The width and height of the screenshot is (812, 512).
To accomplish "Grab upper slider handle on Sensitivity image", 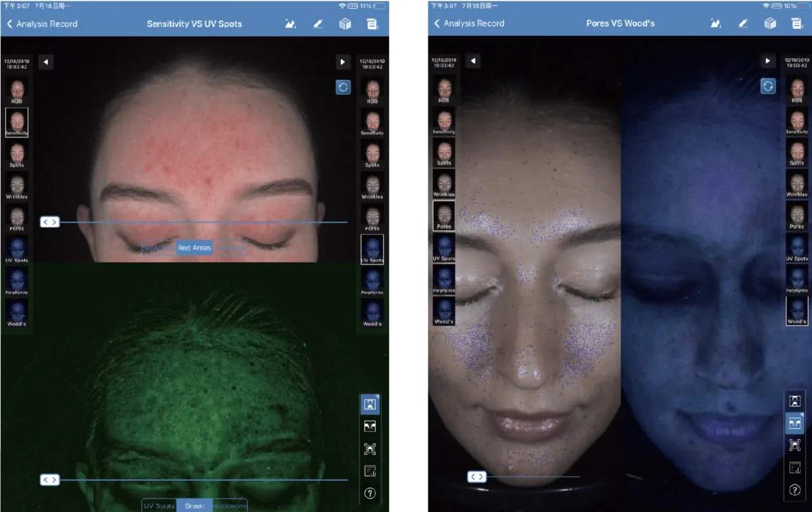I will click(x=49, y=222).
